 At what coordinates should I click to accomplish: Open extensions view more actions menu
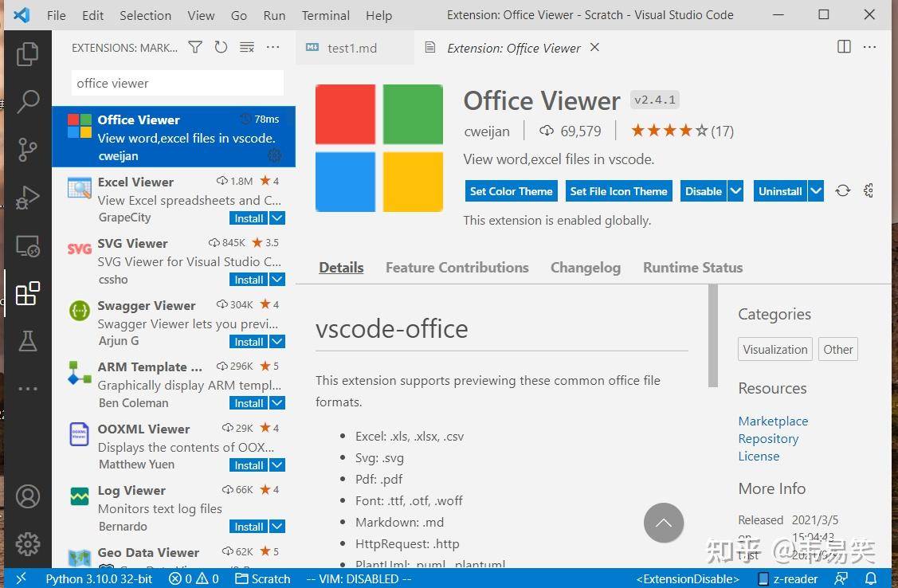point(273,47)
